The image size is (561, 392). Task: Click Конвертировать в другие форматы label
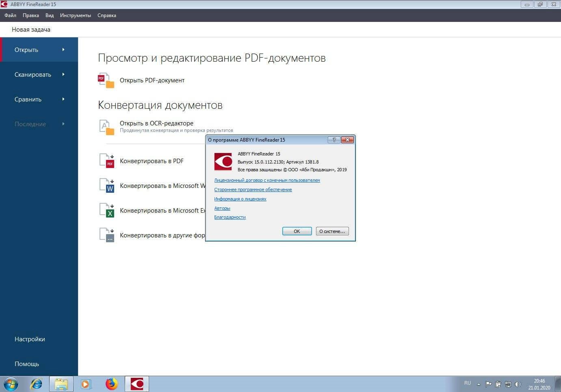click(x=162, y=235)
